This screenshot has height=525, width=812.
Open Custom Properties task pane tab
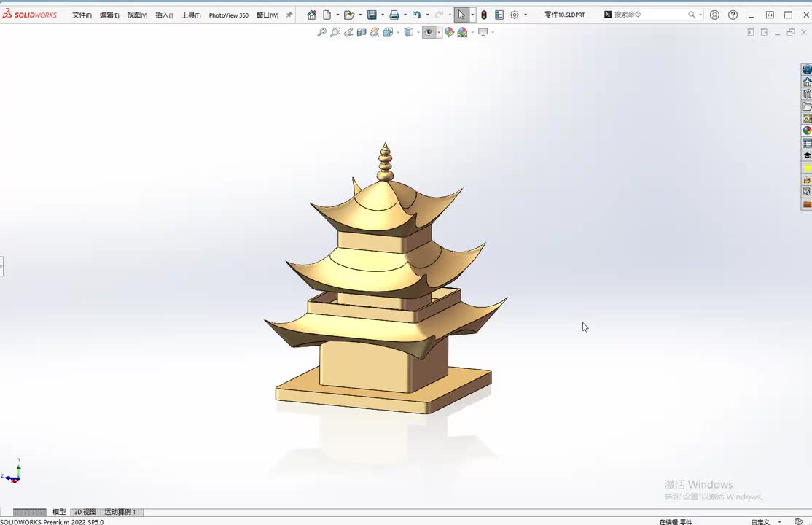click(807, 143)
